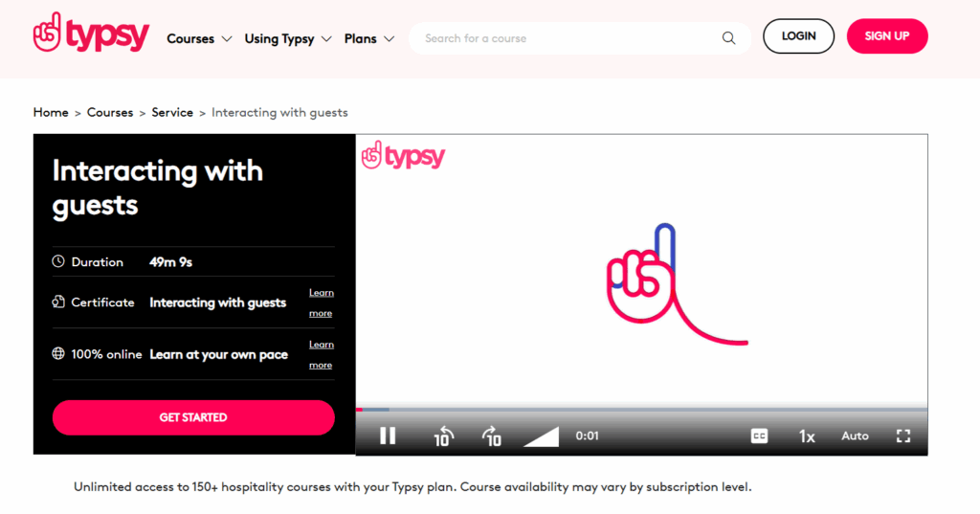Click the '49m 9s' duration value
This screenshot has height=514, width=980.
(x=170, y=262)
